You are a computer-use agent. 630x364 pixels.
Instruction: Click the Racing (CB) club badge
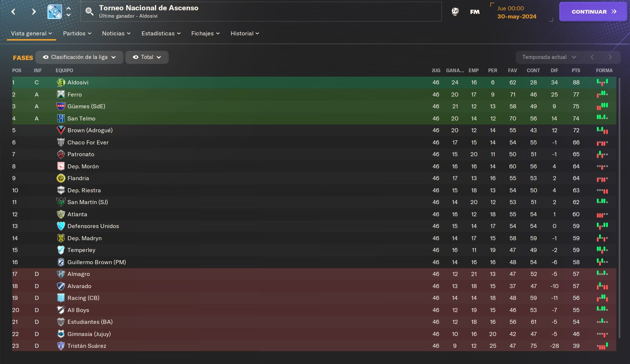point(61,298)
